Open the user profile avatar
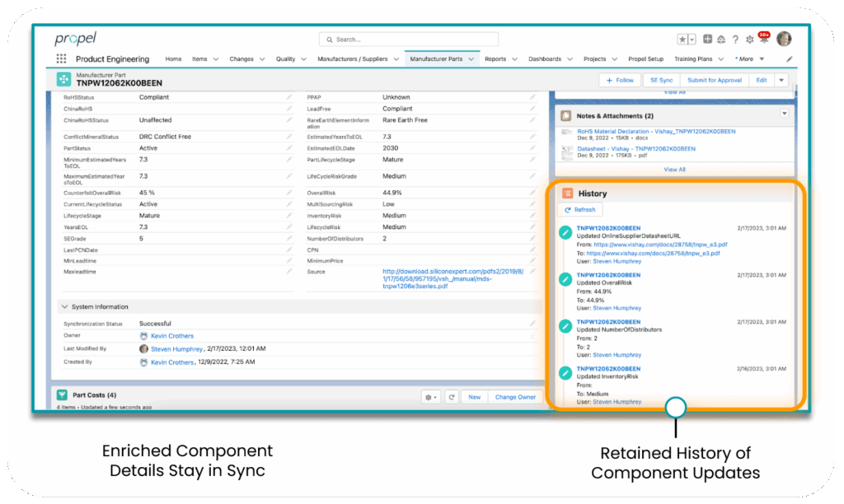844x504 pixels. click(785, 39)
